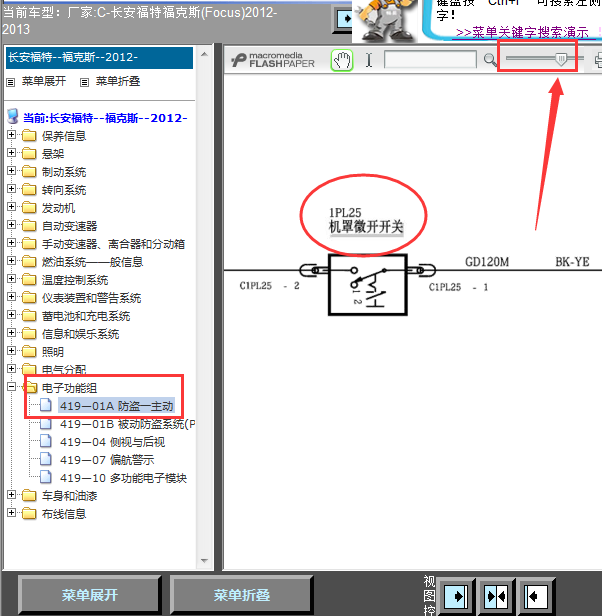Click the FlashPaper print icon

[x=598, y=60]
